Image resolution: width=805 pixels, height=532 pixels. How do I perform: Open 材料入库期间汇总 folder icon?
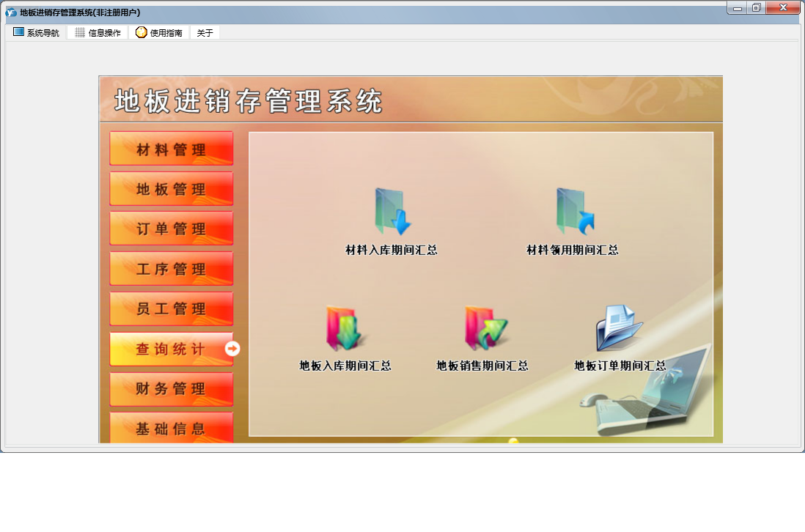[393, 211]
